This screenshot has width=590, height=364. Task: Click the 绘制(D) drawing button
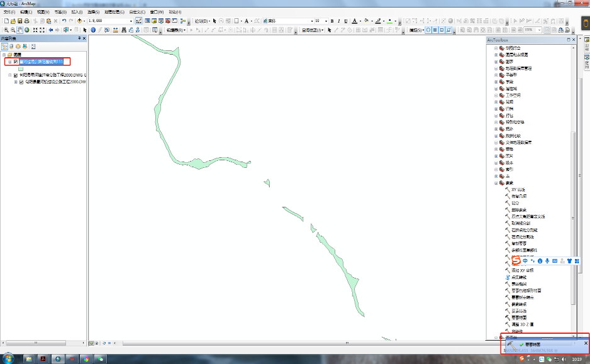[x=201, y=21]
